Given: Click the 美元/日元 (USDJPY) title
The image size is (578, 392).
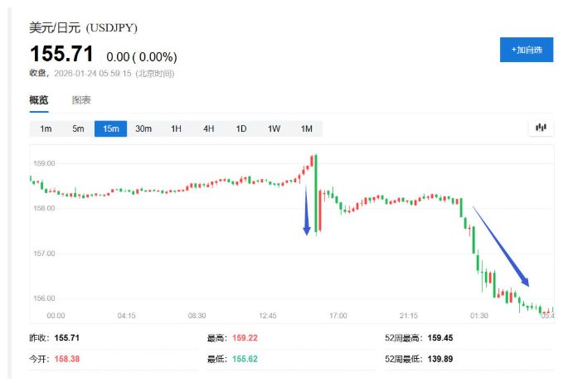Looking at the screenshot, I should pos(84,28).
